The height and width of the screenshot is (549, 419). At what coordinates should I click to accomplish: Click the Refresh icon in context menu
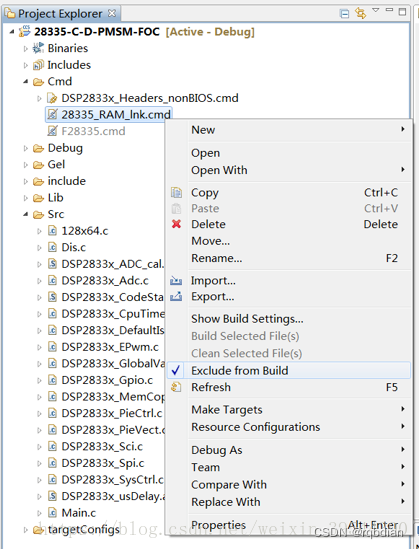pyautogui.click(x=176, y=387)
